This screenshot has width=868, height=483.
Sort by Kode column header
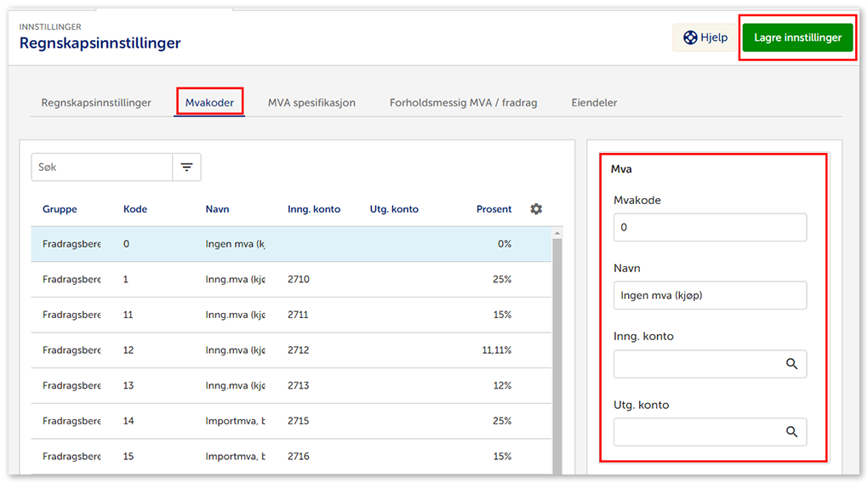coord(135,209)
